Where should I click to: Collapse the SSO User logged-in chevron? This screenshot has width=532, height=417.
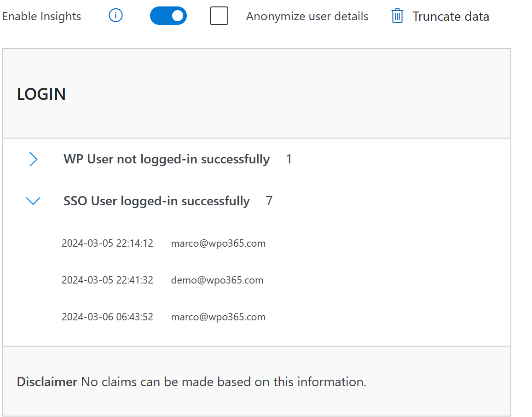[33, 201]
